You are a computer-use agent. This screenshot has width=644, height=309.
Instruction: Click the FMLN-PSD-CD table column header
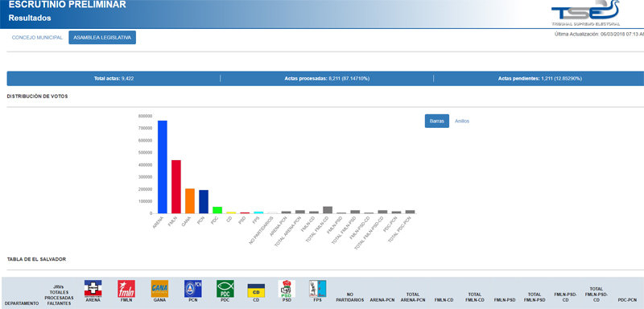(565, 297)
